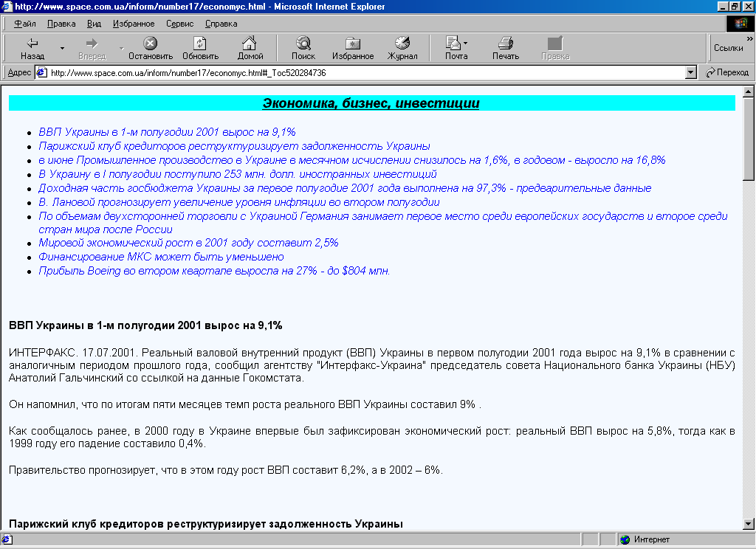Show History with Журнал icon

tap(402, 43)
